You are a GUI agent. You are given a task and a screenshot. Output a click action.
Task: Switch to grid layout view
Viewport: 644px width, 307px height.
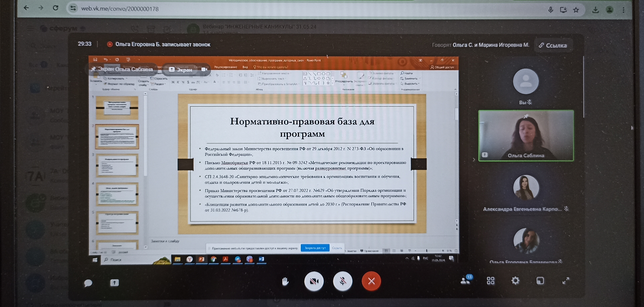(x=491, y=280)
